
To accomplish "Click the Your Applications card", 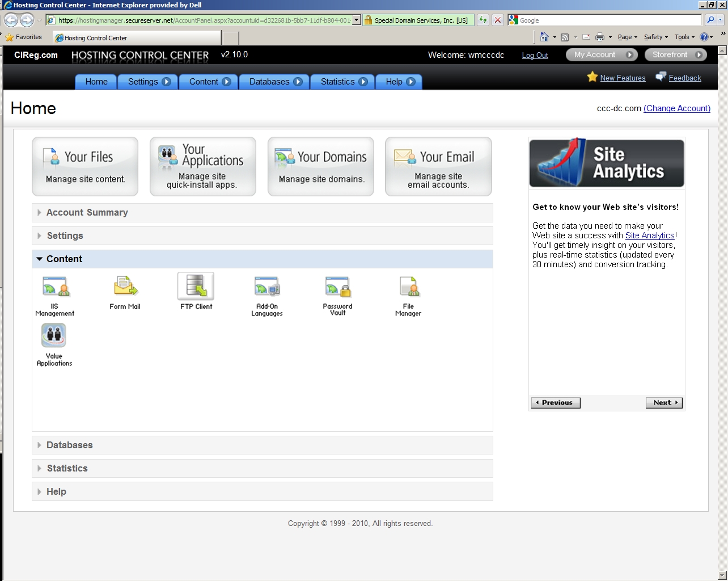I will [x=203, y=166].
